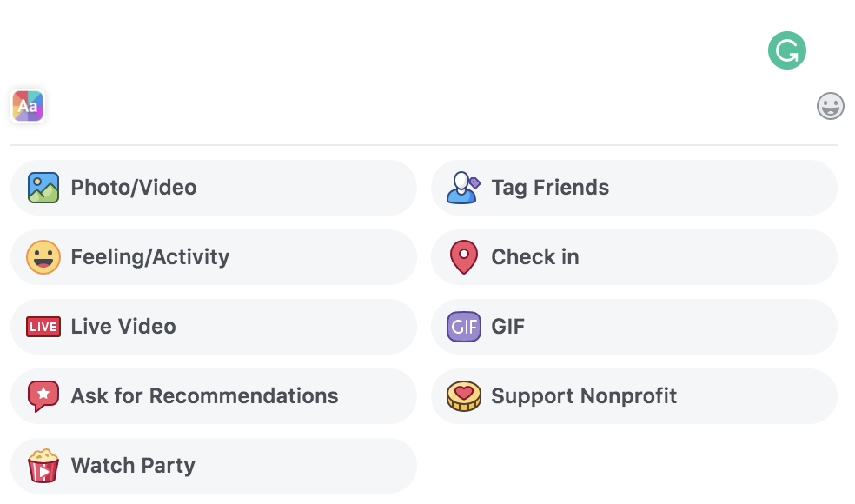The height and width of the screenshot is (504, 855).
Task: Select the Tag Friends person icon
Action: pos(462,187)
